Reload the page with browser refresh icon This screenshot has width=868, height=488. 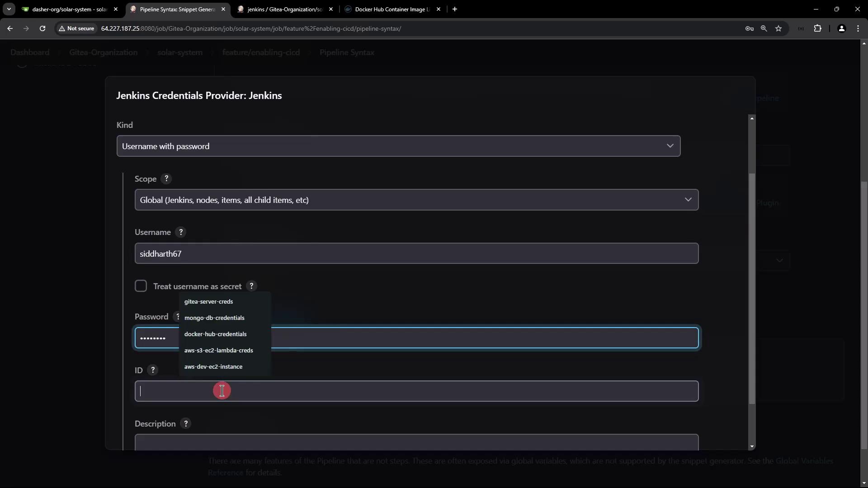pyautogui.click(x=42, y=28)
